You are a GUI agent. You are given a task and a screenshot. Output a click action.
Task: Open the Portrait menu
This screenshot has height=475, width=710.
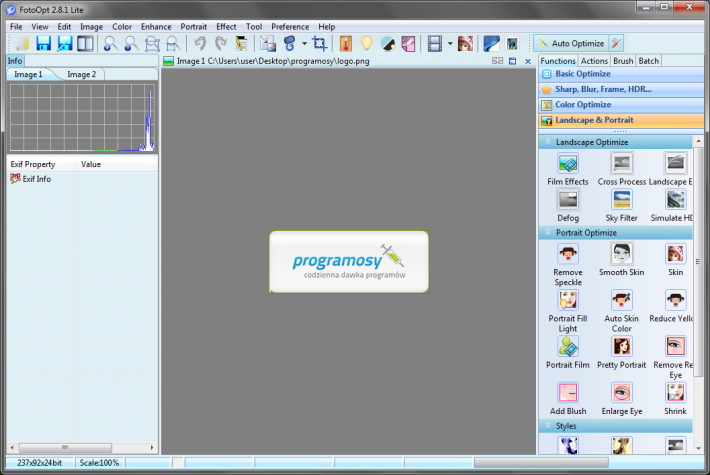(x=193, y=27)
